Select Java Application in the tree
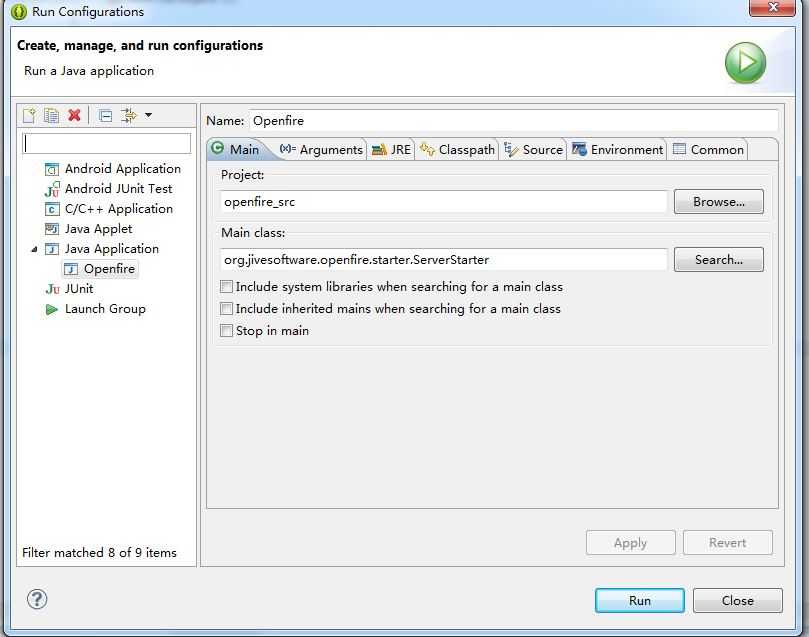 112,249
